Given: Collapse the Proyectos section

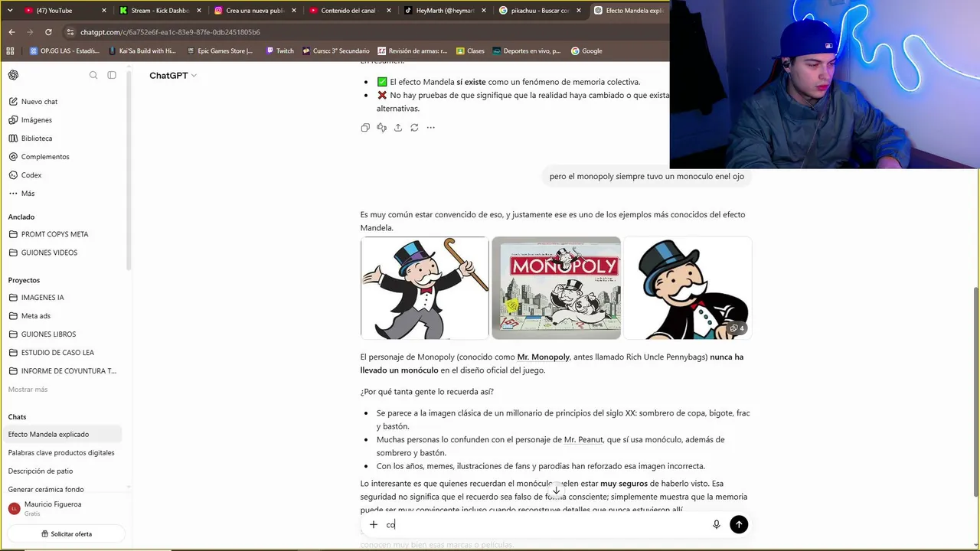Looking at the screenshot, I should pyautogui.click(x=24, y=280).
